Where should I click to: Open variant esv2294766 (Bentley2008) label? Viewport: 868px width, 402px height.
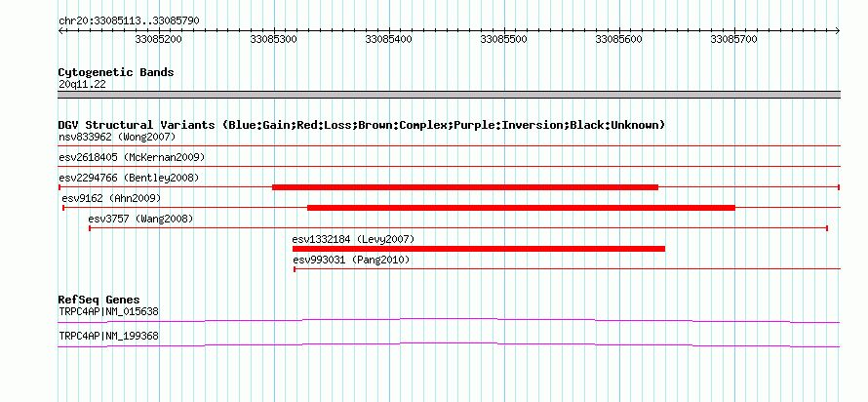pyautogui.click(x=129, y=178)
